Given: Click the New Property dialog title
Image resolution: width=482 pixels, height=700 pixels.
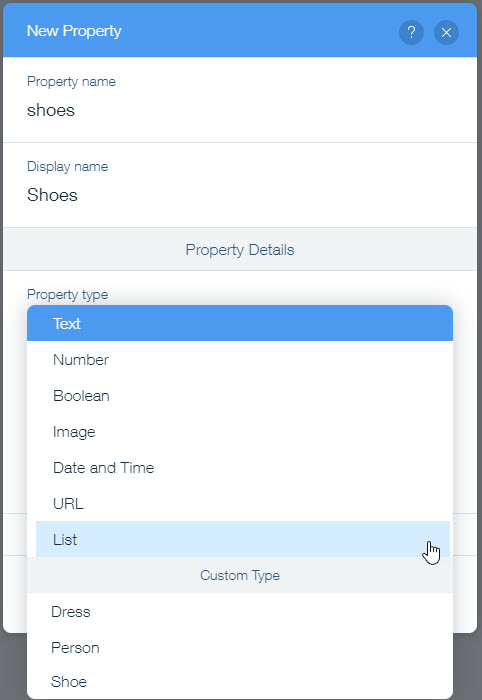Looking at the screenshot, I should [x=74, y=31].
